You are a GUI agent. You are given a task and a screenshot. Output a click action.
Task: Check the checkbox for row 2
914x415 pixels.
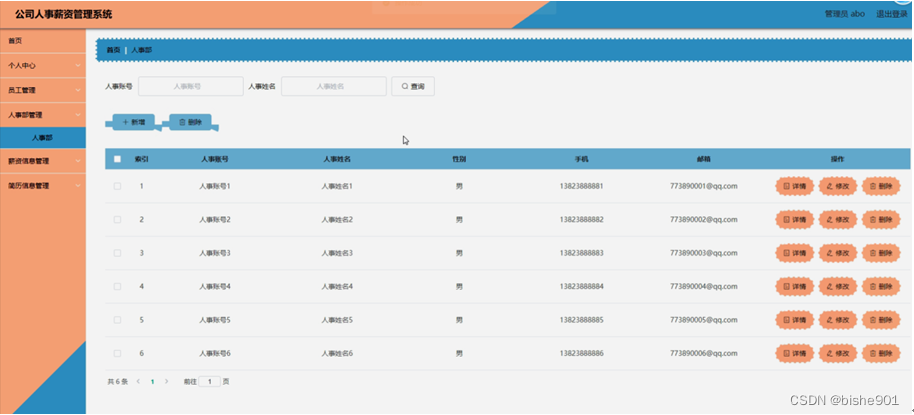(117, 220)
